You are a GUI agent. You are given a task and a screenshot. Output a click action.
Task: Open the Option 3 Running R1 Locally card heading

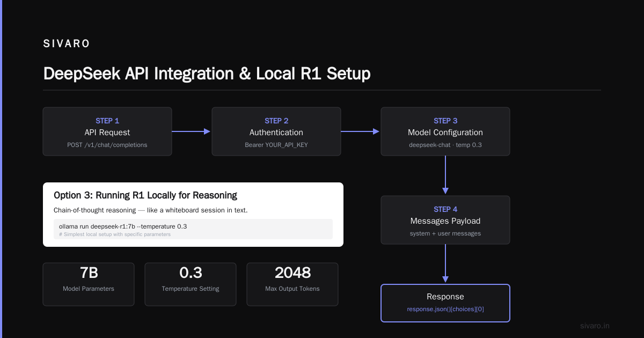(x=145, y=195)
